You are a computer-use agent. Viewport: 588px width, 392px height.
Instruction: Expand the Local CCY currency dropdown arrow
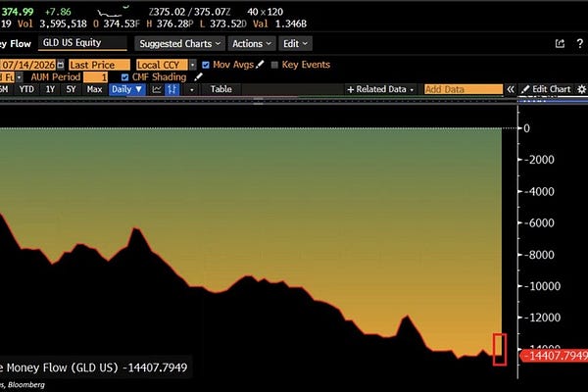pos(193,65)
